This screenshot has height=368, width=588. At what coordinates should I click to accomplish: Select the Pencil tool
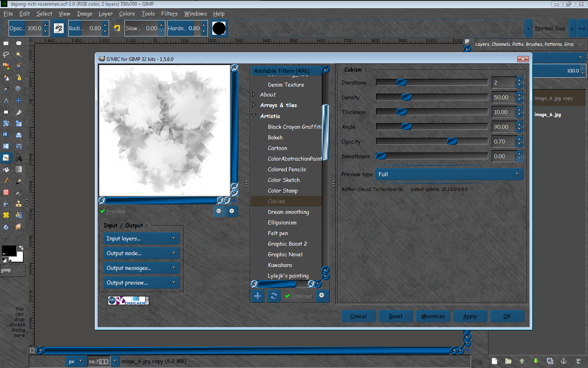[6, 181]
